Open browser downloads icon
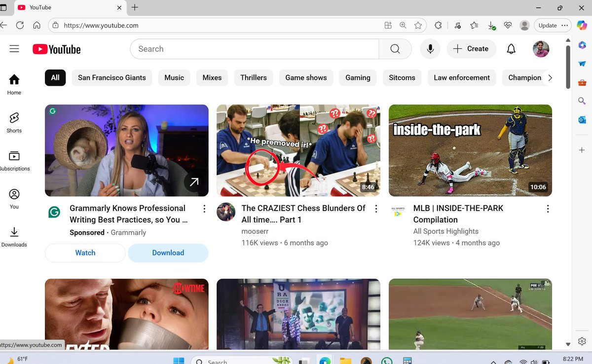592x364 pixels. [x=491, y=25]
